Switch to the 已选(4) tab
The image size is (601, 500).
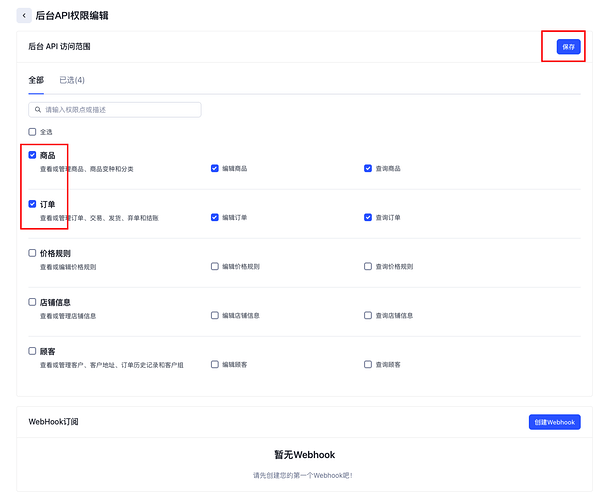[x=72, y=80]
